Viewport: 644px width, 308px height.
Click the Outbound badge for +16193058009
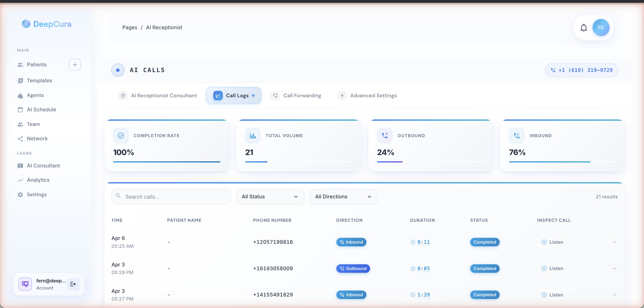353,269
